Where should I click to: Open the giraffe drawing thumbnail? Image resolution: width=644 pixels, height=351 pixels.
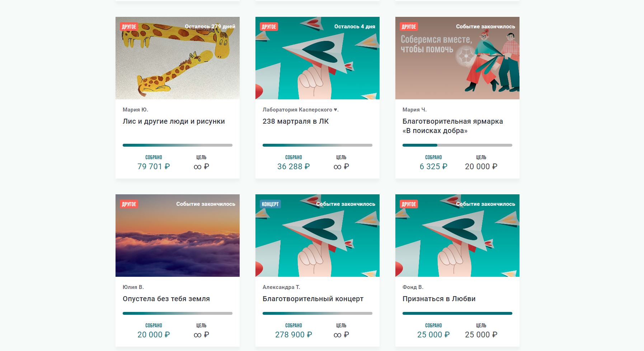click(x=177, y=58)
